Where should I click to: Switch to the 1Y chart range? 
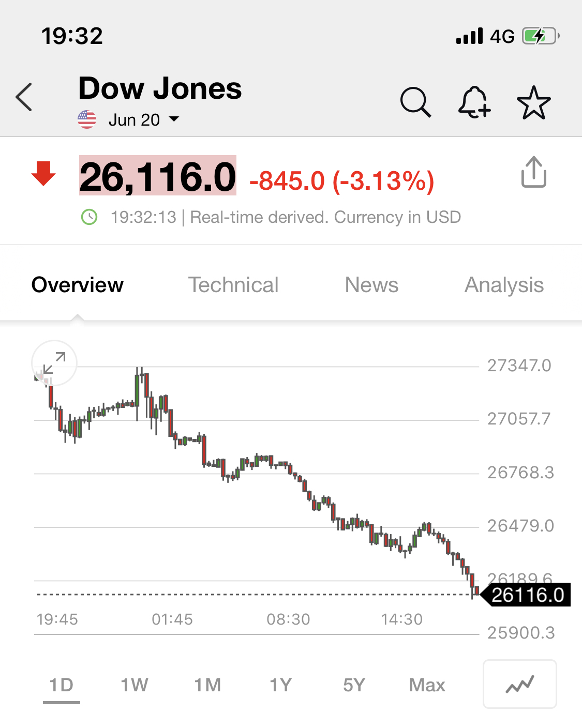281,685
